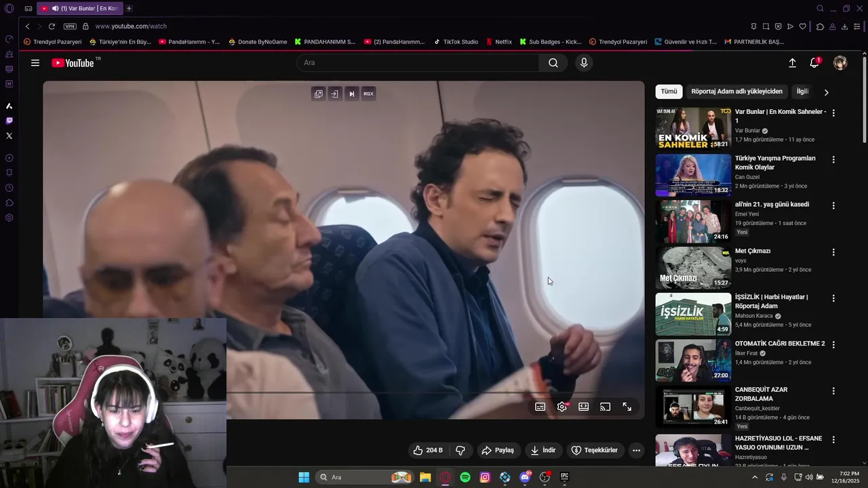
Task: Open the Windows Start button
Action: pos(304,477)
